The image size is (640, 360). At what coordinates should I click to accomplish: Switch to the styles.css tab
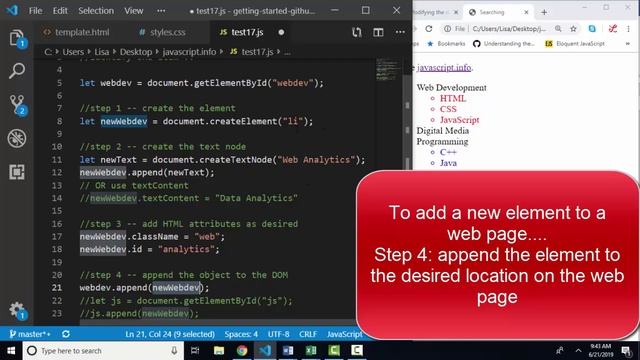(x=162, y=32)
